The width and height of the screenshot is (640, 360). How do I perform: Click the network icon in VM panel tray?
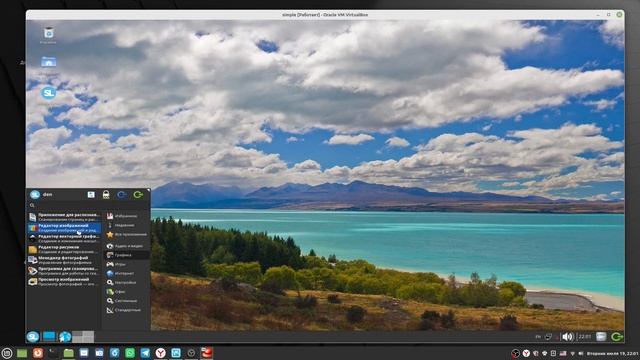coord(549,337)
